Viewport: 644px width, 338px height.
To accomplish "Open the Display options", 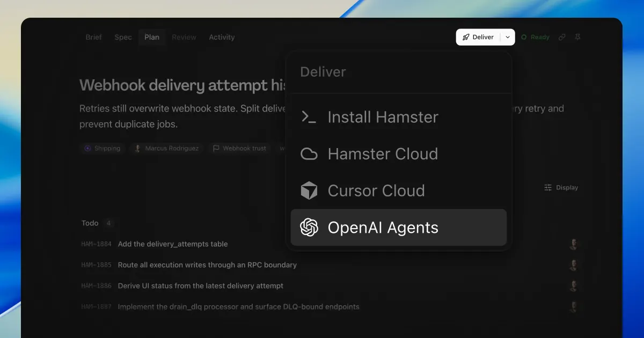I will point(561,188).
